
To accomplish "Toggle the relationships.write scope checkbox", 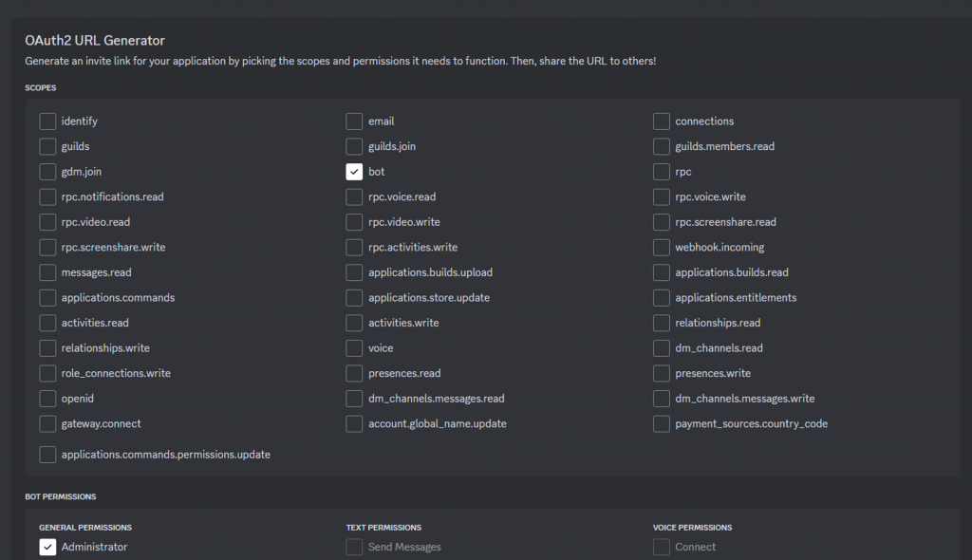I will [47, 348].
